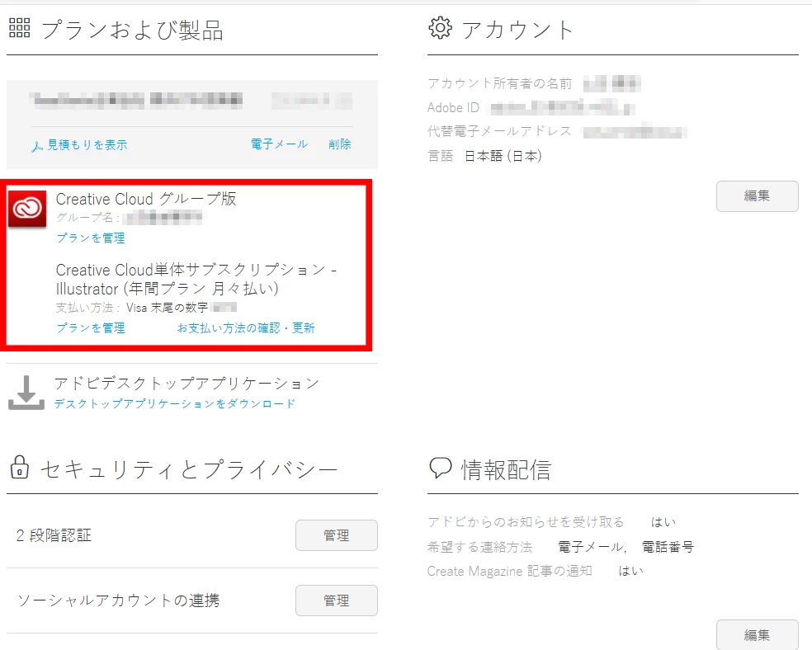Screen dimensions: 812x650
Task: Click the アカウント所有者の名前 label
Action: (x=500, y=83)
